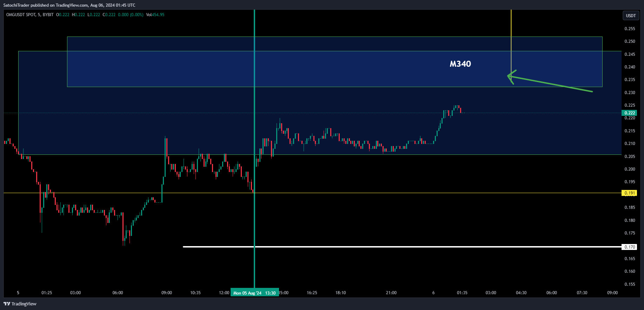Click the 0.240 price axis label
Image resolution: width=644 pixels, height=310 pixels.
630,67
